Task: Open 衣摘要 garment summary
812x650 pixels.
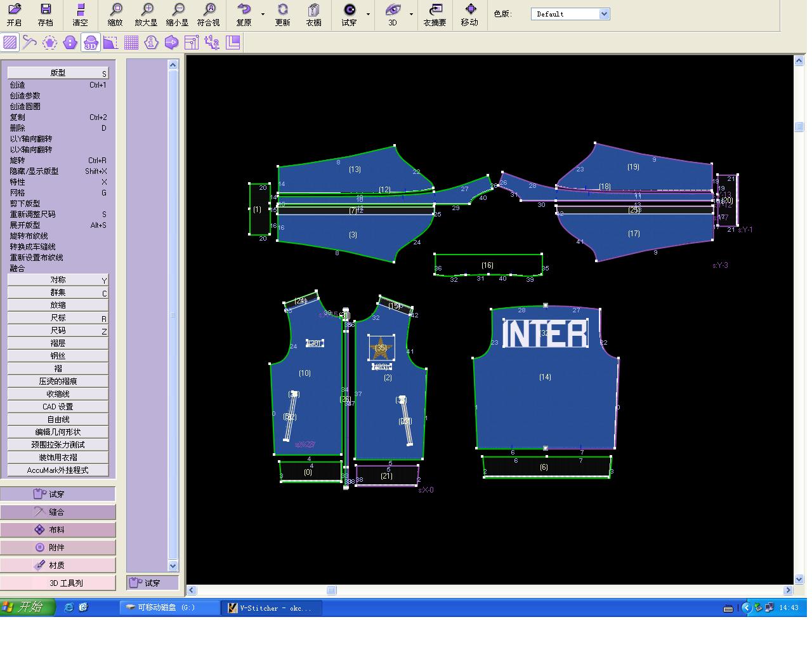Action: (435, 15)
